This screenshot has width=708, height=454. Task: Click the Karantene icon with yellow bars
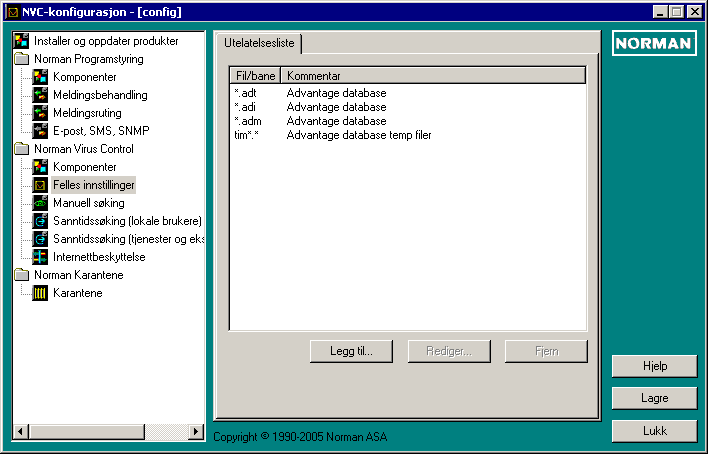[40, 293]
